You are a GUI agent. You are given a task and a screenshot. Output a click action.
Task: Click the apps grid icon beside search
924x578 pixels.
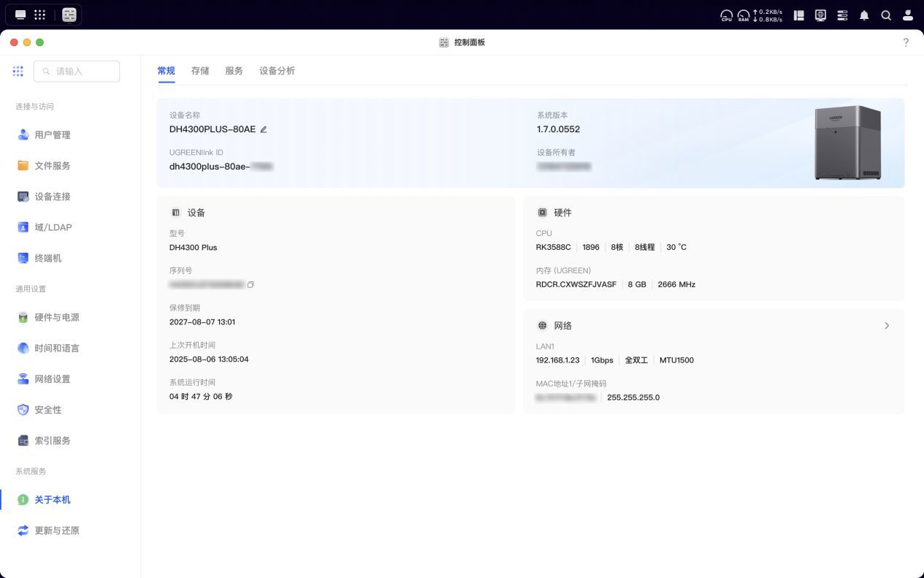pyautogui.click(x=18, y=71)
